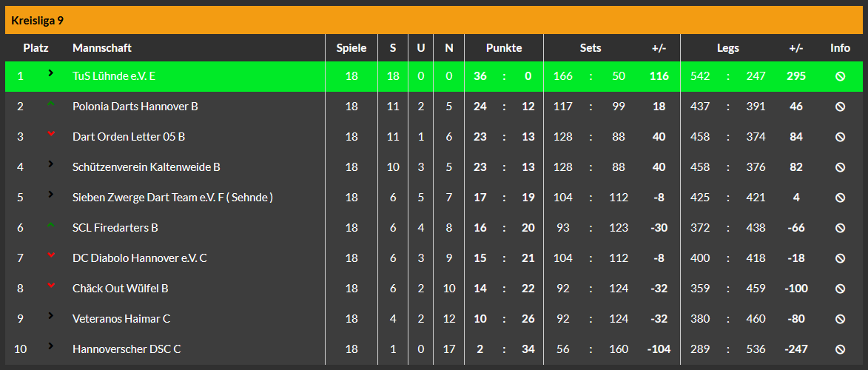Click the Spiele column header

[x=351, y=48]
